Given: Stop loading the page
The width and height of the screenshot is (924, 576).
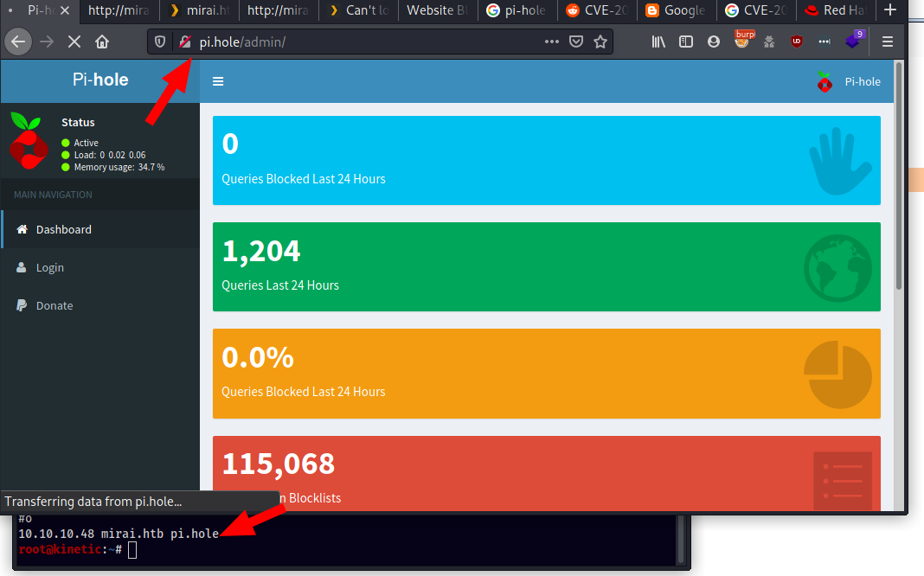Looking at the screenshot, I should click(x=74, y=42).
